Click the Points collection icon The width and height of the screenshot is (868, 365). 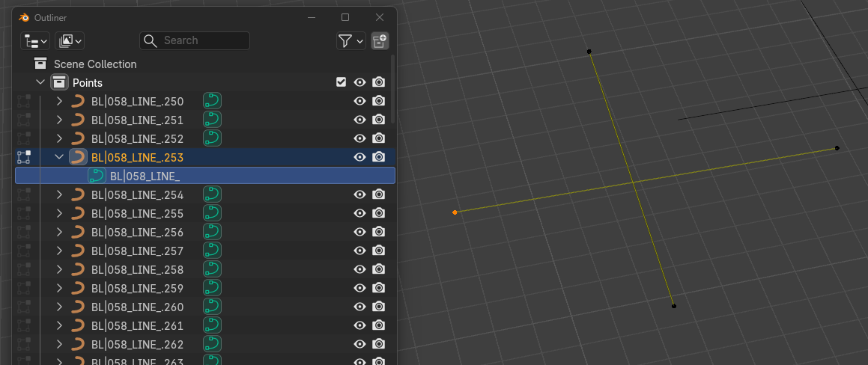(59, 82)
